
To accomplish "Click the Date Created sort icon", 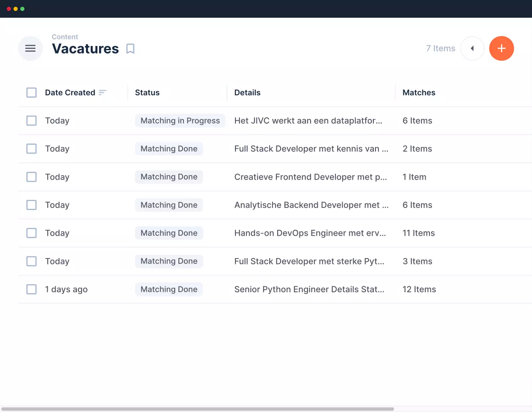I will 103,93.
